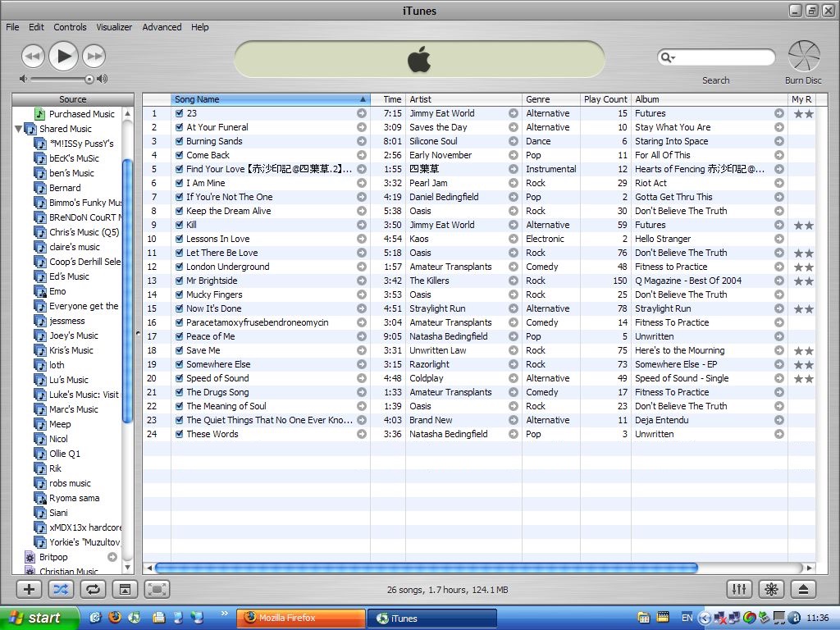The image size is (840, 630).
Task: Click arrow beside album Deja Entendu
Action: (779, 420)
